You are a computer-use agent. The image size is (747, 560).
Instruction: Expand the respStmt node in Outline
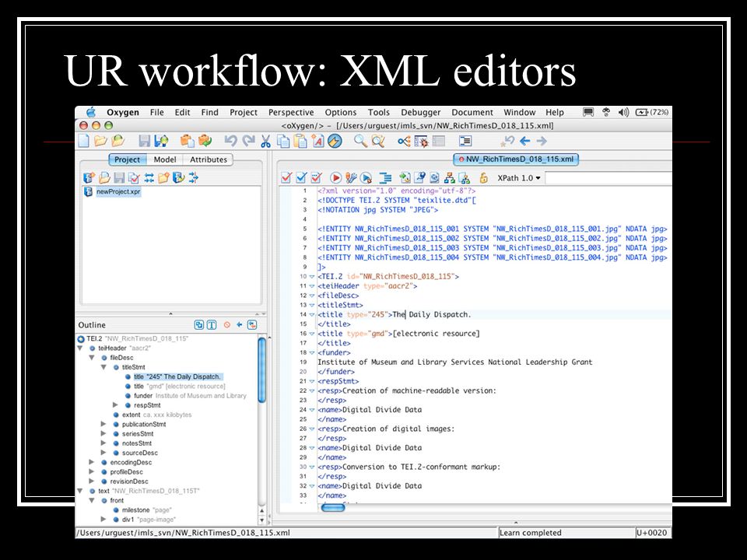(115, 405)
